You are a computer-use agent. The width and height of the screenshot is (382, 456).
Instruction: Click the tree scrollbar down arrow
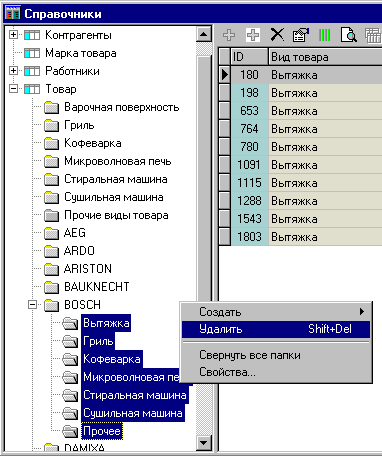coord(203,442)
